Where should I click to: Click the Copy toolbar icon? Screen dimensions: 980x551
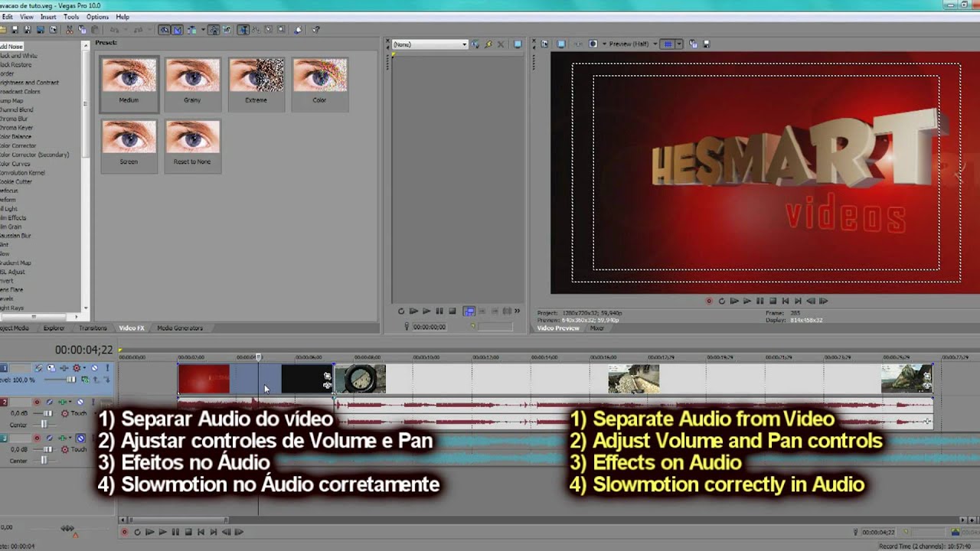pos(83,30)
